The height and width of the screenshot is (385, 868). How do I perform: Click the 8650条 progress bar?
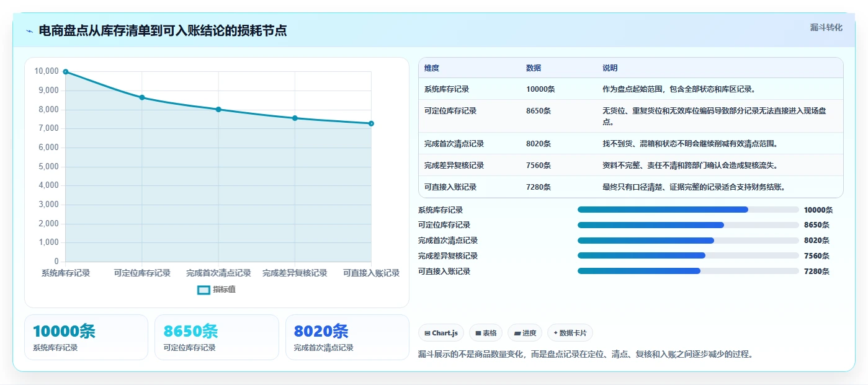tap(688, 225)
